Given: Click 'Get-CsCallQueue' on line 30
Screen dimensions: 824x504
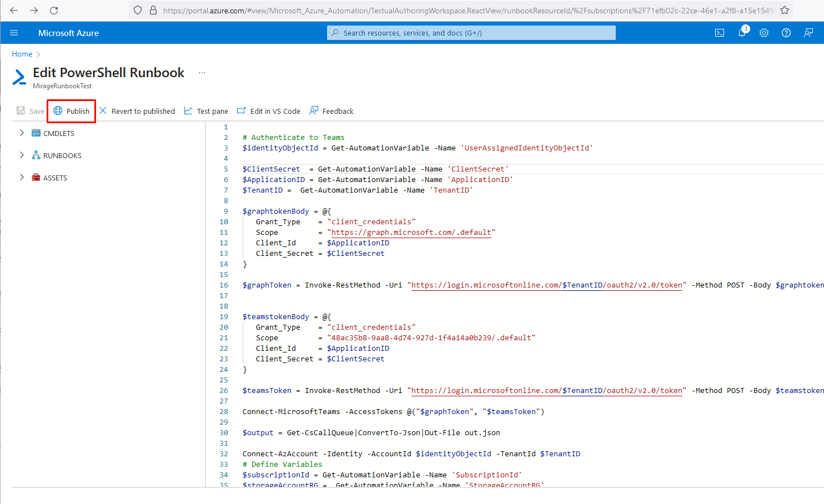Looking at the screenshot, I should (320, 432).
